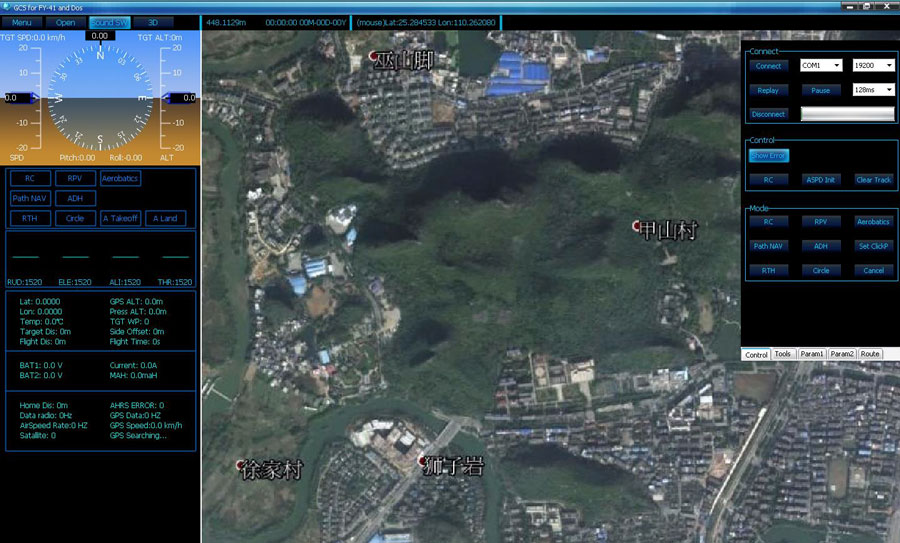Screen dimensions: 900x543
Task: Open the COM1 port dropdown
Action: coord(821,65)
